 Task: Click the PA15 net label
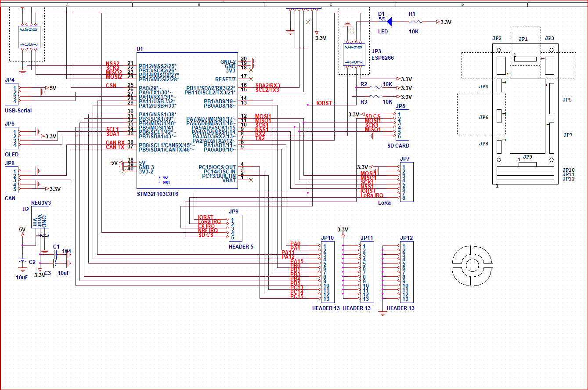point(297,261)
